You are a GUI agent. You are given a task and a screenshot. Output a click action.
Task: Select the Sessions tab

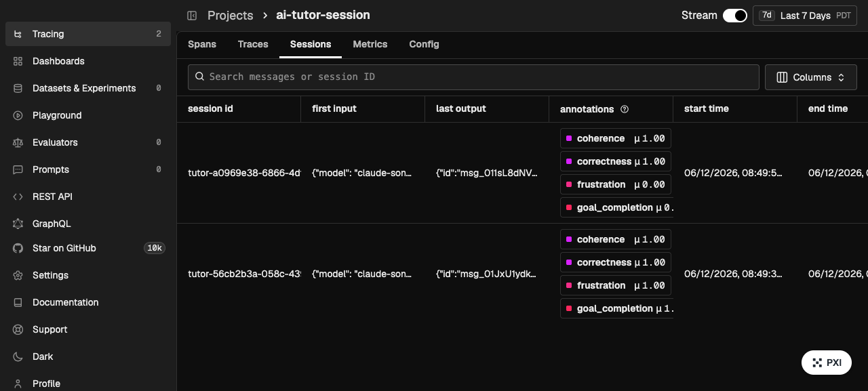(x=311, y=44)
